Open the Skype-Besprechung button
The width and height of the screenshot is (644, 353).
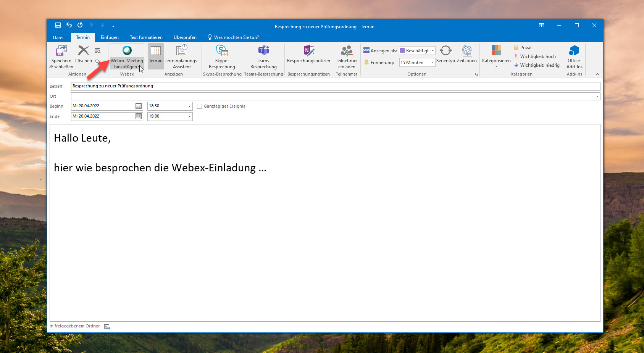[x=222, y=56]
